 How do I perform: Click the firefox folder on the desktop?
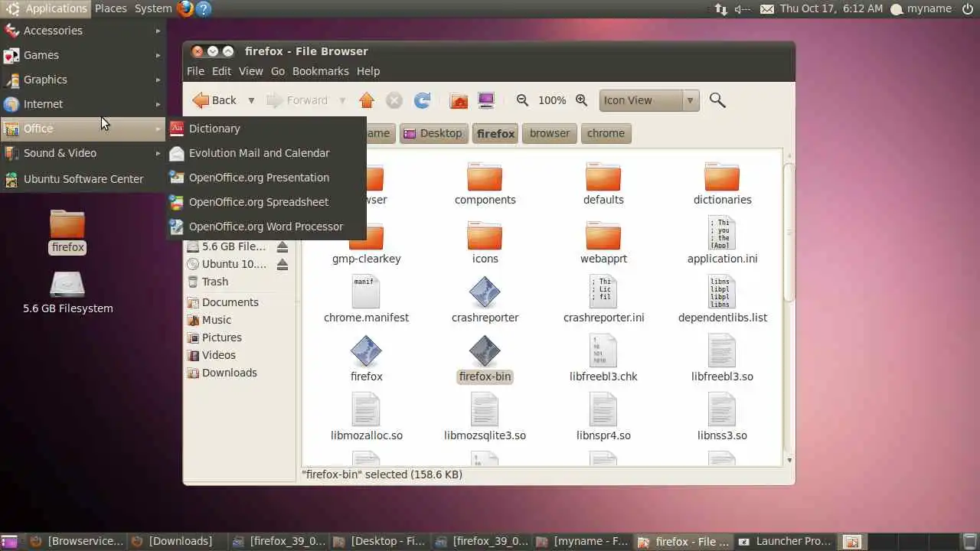point(67,231)
